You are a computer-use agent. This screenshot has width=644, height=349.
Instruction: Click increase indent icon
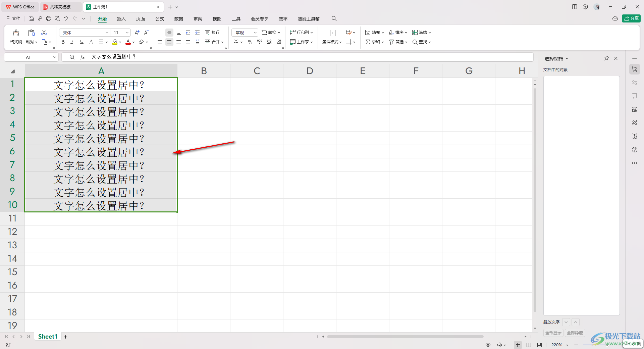[x=198, y=33]
